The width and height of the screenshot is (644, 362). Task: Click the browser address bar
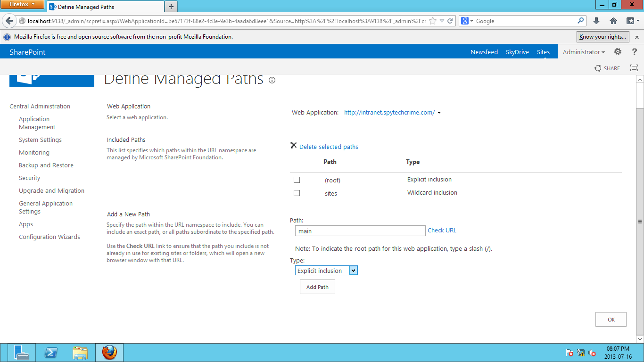coord(226,21)
